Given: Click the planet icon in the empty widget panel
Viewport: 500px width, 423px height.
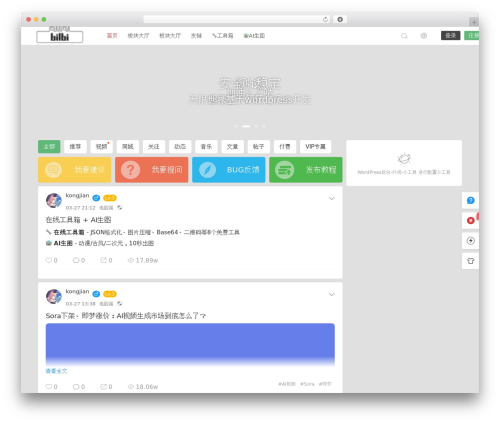Looking at the screenshot, I should click(404, 159).
